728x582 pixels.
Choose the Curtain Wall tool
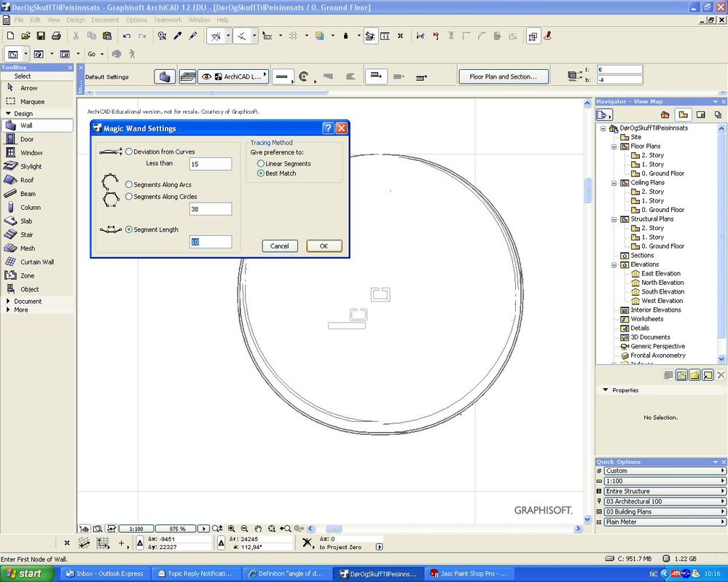(x=36, y=262)
